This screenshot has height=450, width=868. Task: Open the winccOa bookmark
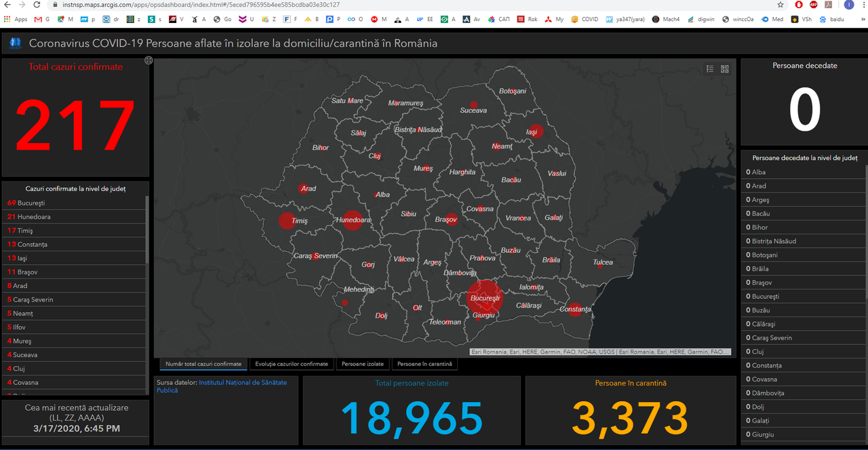[738, 20]
